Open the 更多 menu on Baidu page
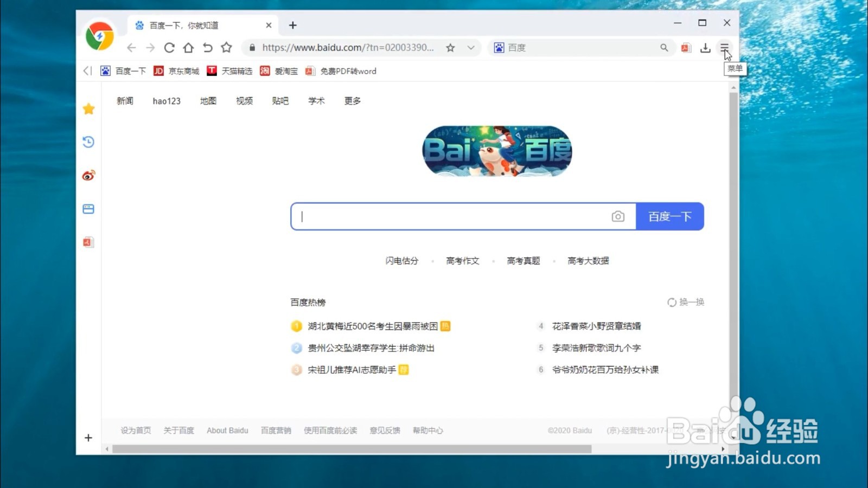This screenshot has height=488, width=868. (352, 100)
